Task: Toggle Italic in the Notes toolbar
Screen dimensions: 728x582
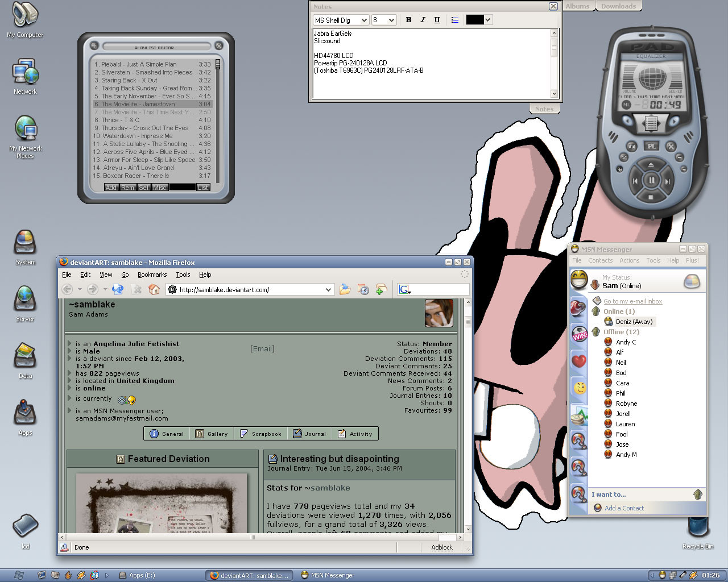Action: [423, 20]
